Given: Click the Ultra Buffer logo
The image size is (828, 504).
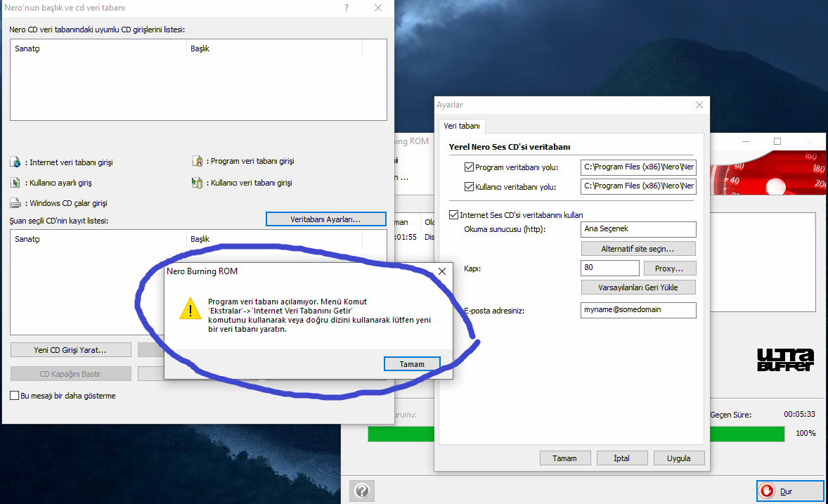Looking at the screenshot, I should 785,360.
